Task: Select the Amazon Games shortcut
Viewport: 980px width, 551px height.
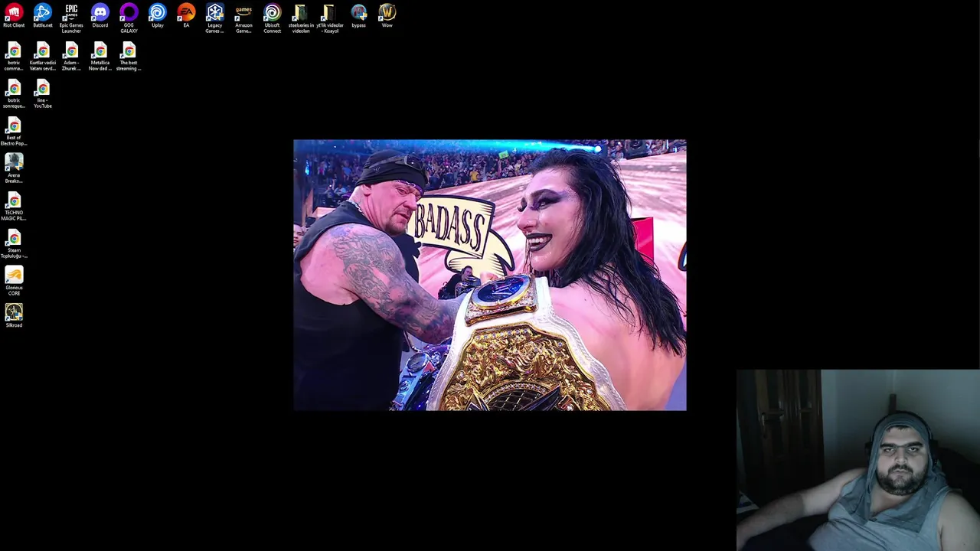Action: [x=243, y=19]
